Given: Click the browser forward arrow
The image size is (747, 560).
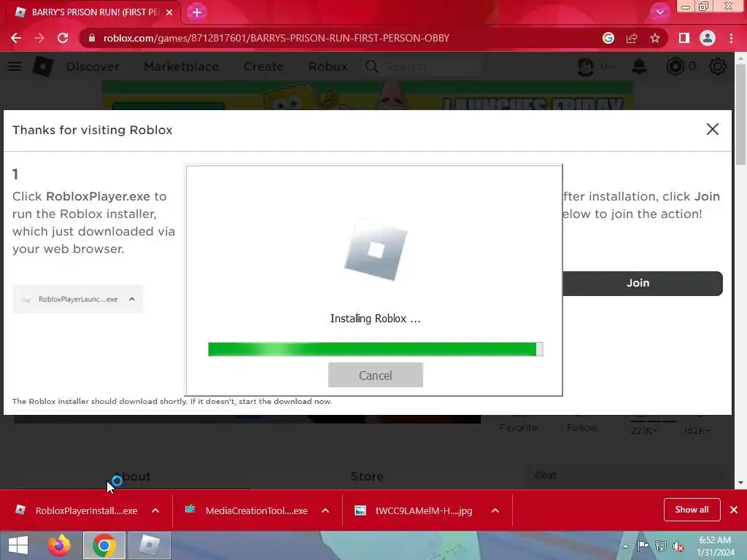Looking at the screenshot, I should (39, 38).
